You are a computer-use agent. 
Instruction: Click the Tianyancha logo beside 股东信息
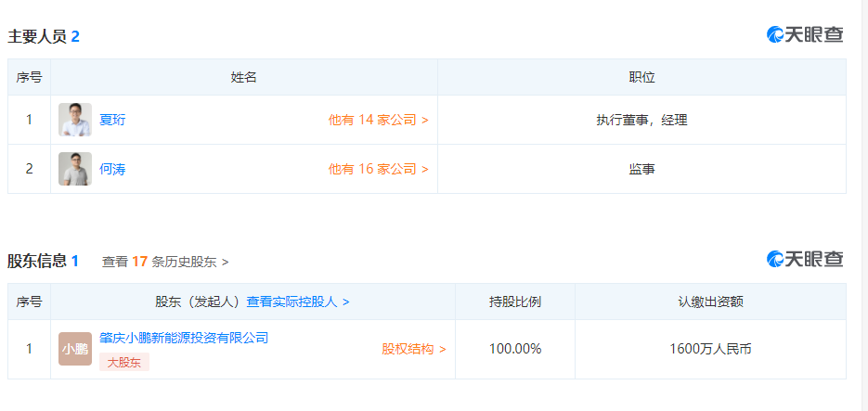(805, 260)
